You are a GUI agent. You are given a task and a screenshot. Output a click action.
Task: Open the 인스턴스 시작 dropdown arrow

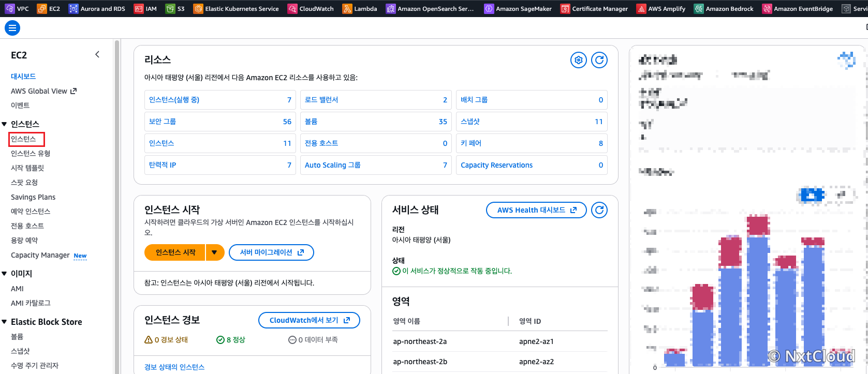point(215,252)
